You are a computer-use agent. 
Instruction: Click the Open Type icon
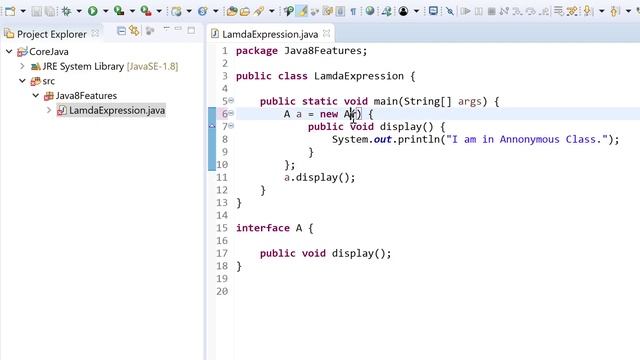click(232, 11)
